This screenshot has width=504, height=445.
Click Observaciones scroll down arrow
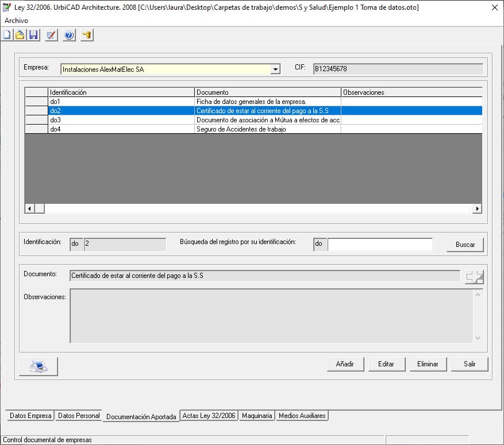tap(478, 338)
